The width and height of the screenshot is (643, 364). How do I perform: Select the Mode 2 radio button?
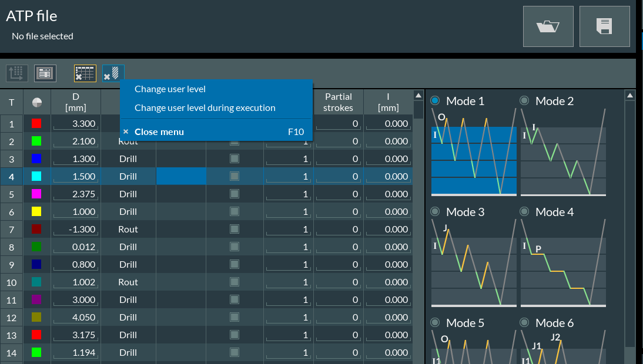[x=524, y=101]
